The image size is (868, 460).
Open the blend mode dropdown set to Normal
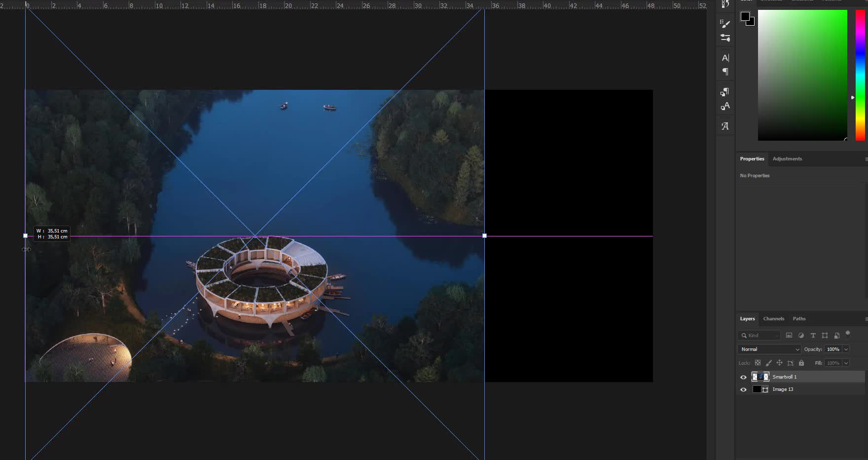pyautogui.click(x=769, y=349)
